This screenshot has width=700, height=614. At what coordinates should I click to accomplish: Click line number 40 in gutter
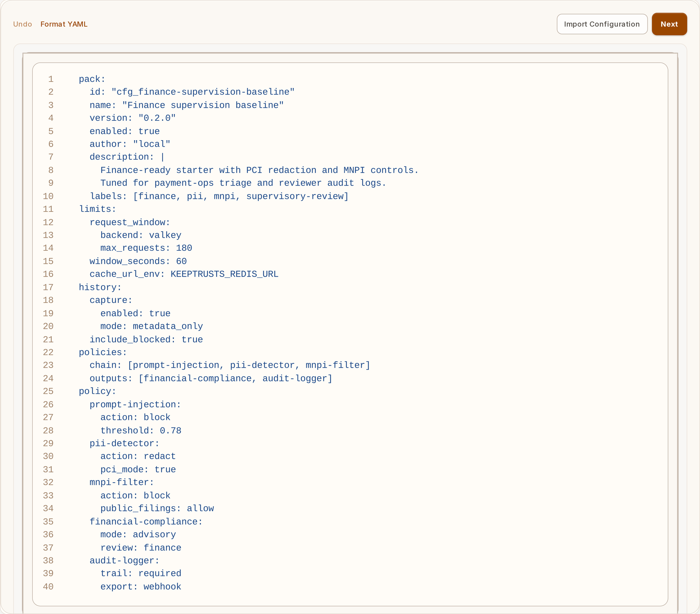(x=48, y=587)
